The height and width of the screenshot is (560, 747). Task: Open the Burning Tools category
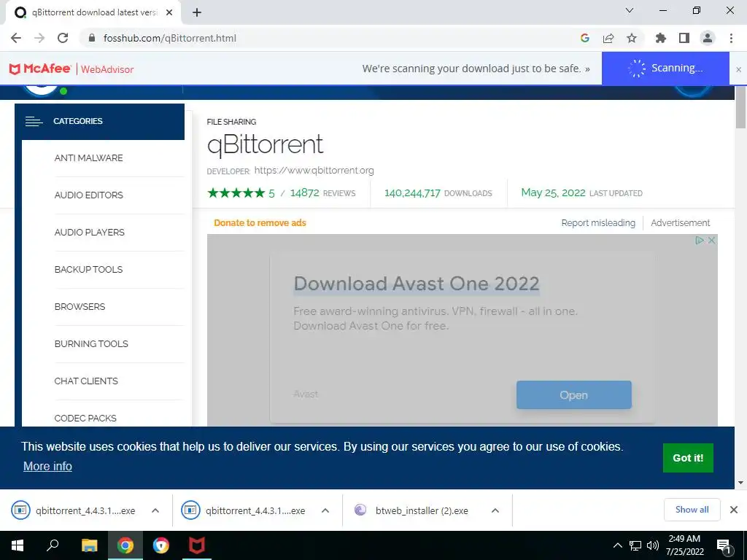point(91,344)
